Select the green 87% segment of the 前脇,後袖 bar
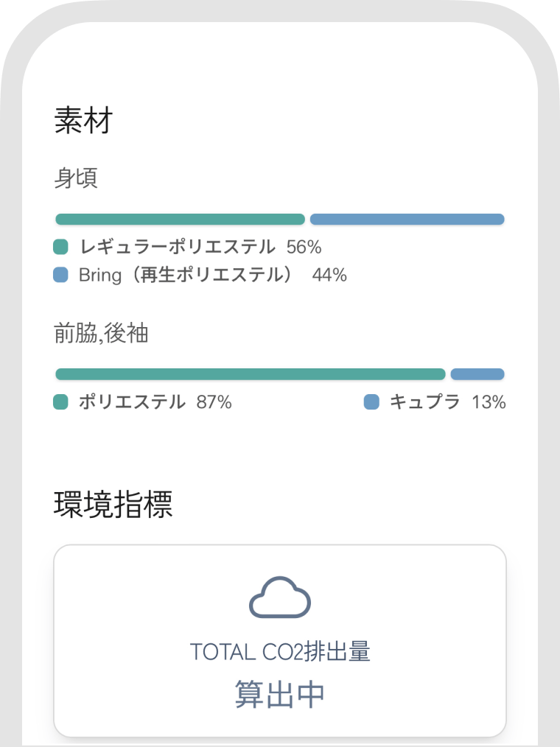 click(251, 374)
